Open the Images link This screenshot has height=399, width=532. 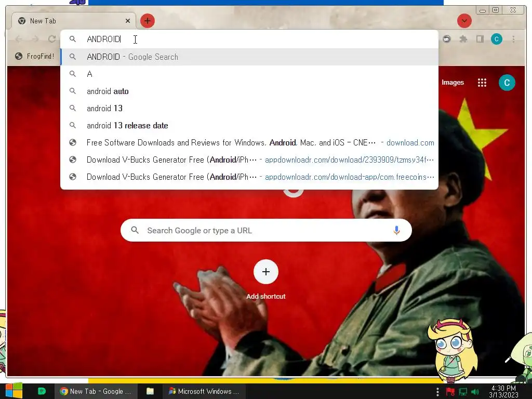tap(453, 83)
